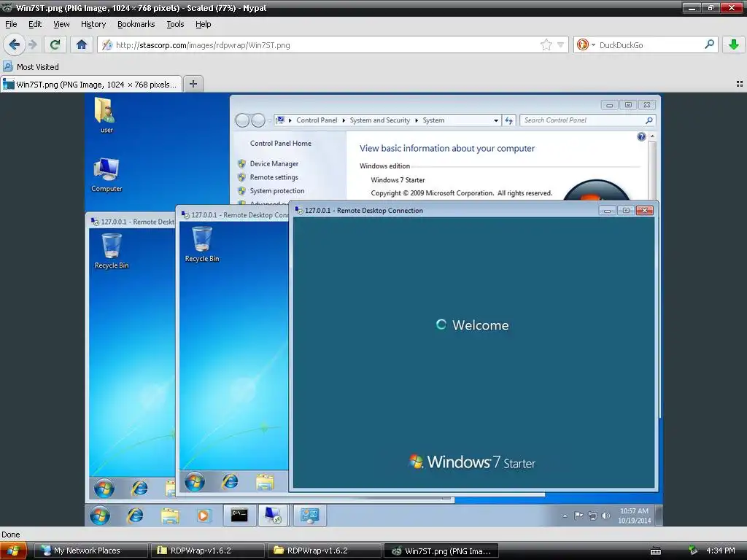747x560 pixels.
Task: Click Start orb in leftmost remote session
Action: tap(104, 488)
